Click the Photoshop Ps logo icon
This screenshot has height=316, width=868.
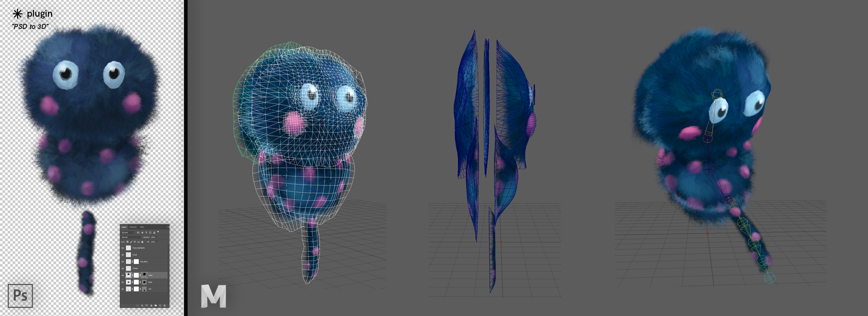20,295
